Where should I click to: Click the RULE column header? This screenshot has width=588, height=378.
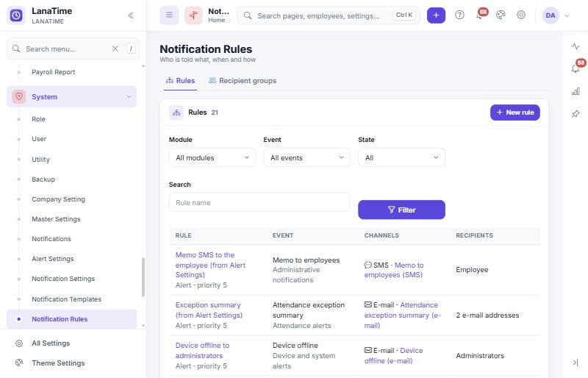[x=183, y=235]
